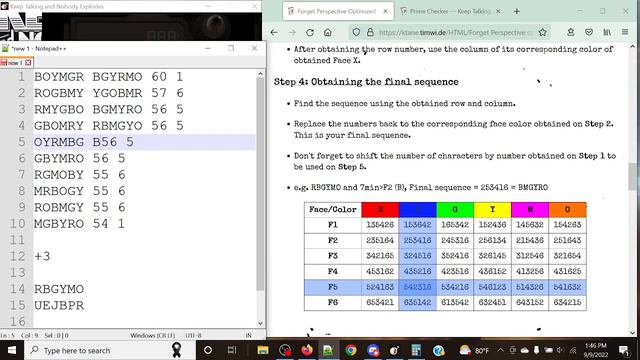Viewport: 640px width, 360px height.
Task: Show hidden system tray icons chevron
Action: pyautogui.click(x=500, y=350)
